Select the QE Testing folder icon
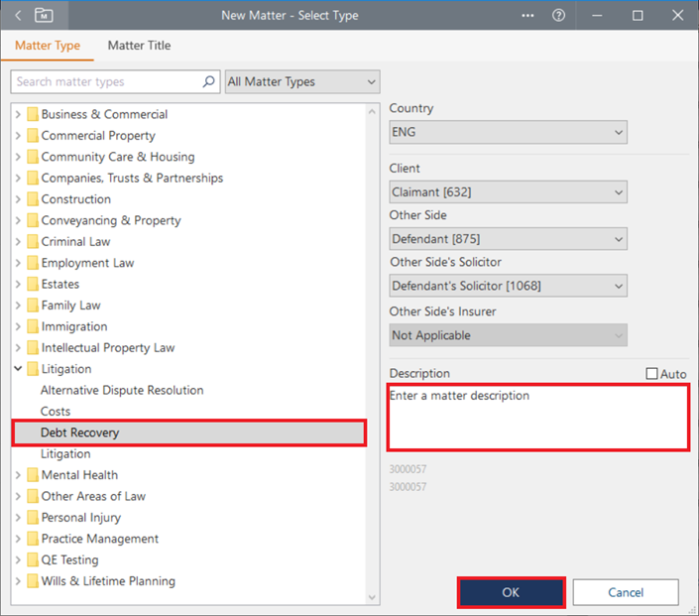699x616 pixels. [x=33, y=560]
